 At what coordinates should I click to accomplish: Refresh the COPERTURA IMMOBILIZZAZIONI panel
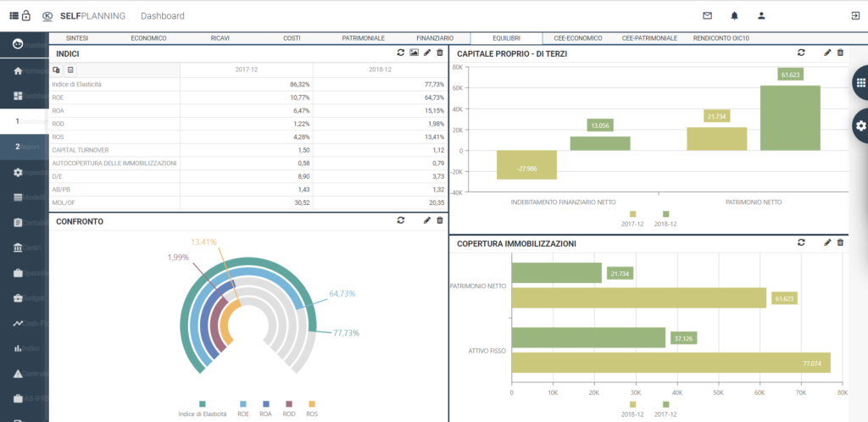(800, 242)
